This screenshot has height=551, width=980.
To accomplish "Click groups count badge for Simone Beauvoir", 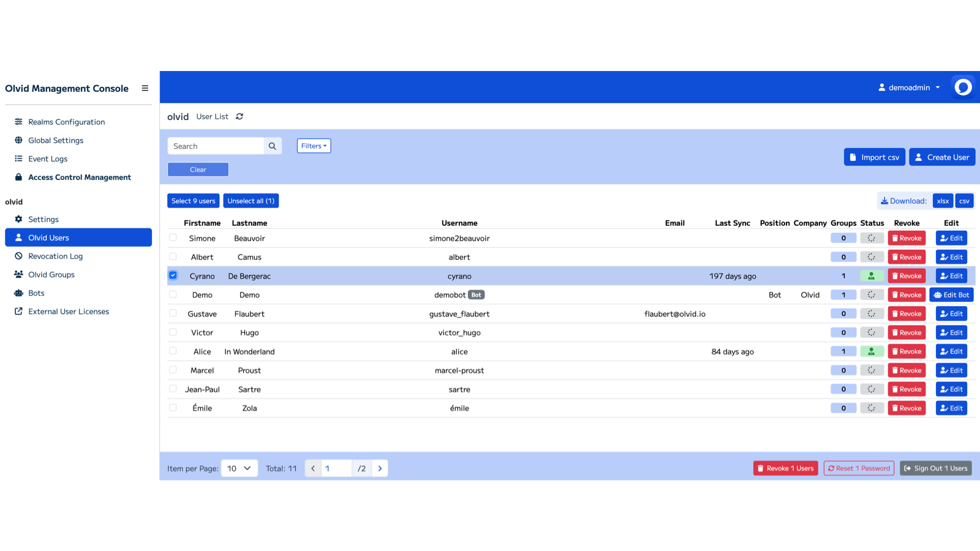I will pos(843,238).
